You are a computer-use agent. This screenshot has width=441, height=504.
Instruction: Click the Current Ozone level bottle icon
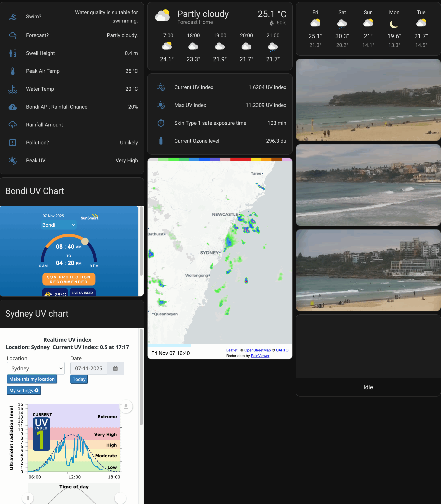pyautogui.click(x=161, y=141)
